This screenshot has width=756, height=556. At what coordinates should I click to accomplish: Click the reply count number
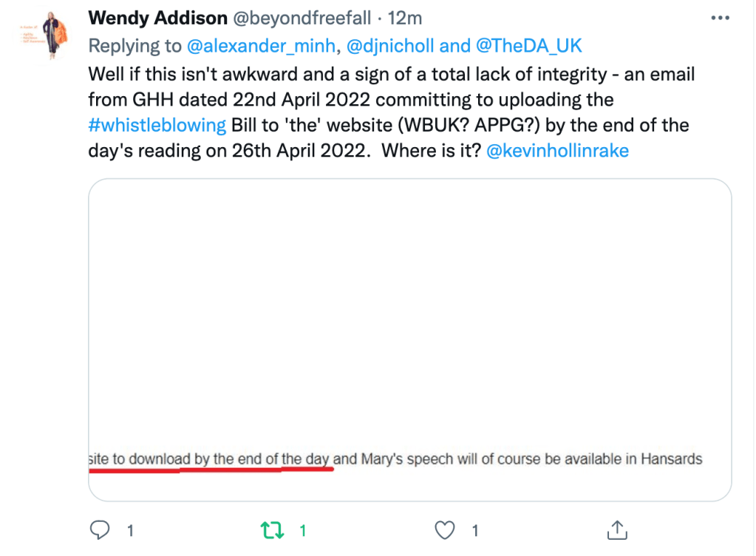[131, 531]
